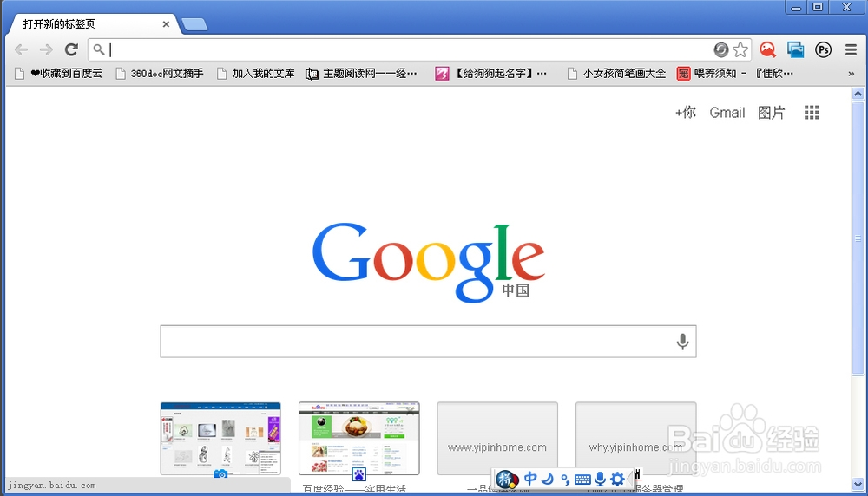Bookmark this page with the star icon

tap(740, 49)
